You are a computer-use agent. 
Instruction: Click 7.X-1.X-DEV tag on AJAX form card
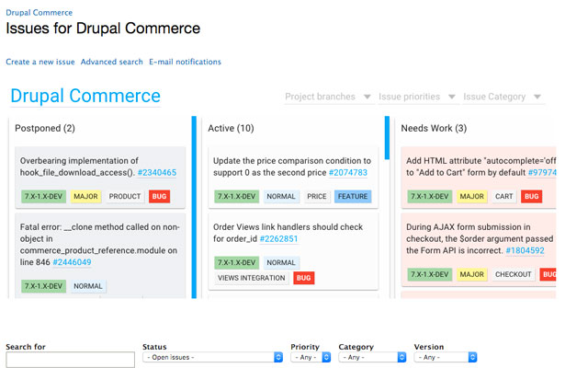click(x=430, y=274)
